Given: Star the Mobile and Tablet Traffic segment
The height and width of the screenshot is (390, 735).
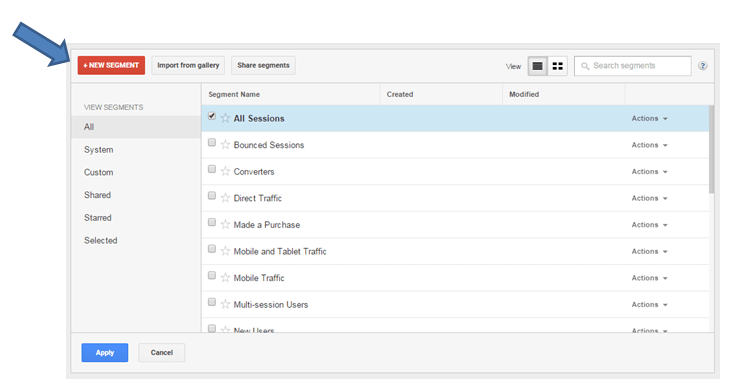Looking at the screenshot, I should [225, 251].
